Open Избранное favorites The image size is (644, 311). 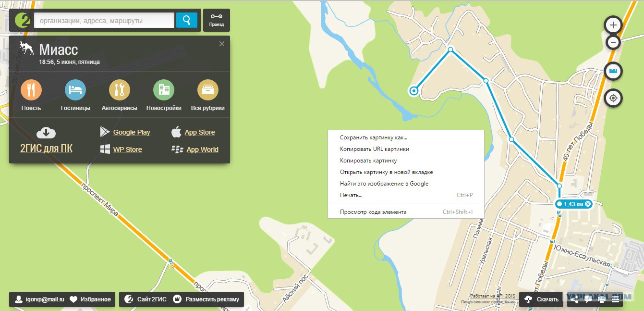pyautogui.click(x=90, y=299)
